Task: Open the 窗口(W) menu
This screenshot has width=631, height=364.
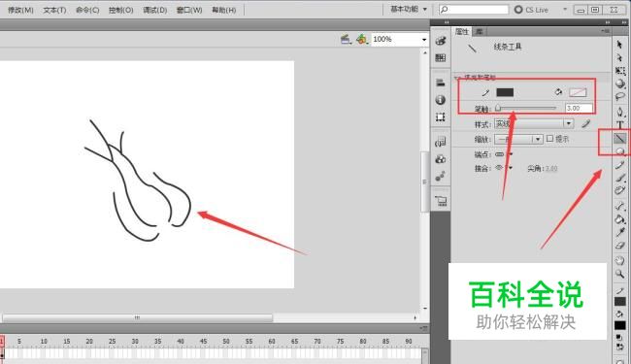Action: (189, 10)
